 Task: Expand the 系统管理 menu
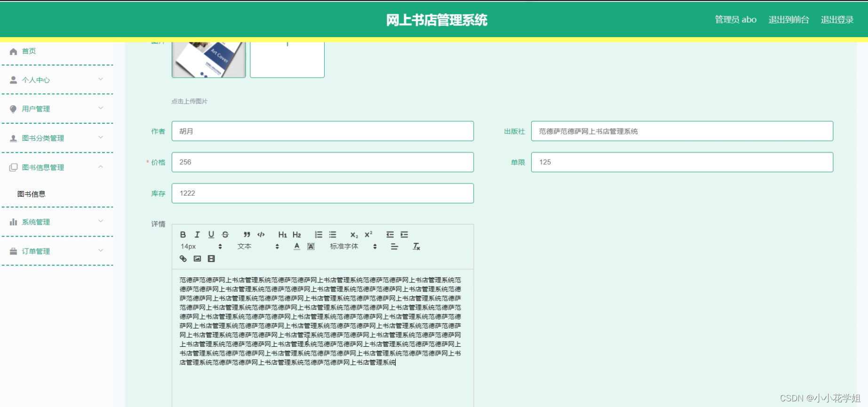pos(57,222)
